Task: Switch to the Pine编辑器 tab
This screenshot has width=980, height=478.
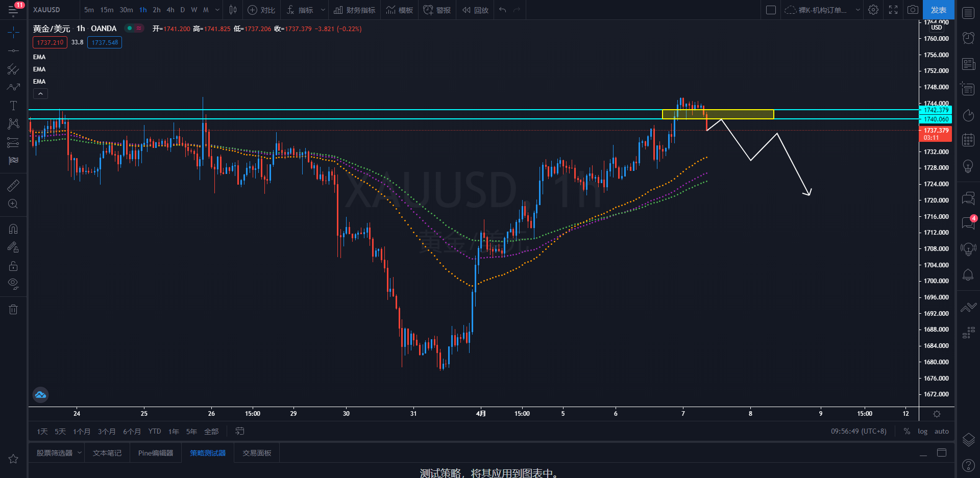Action: click(x=156, y=453)
